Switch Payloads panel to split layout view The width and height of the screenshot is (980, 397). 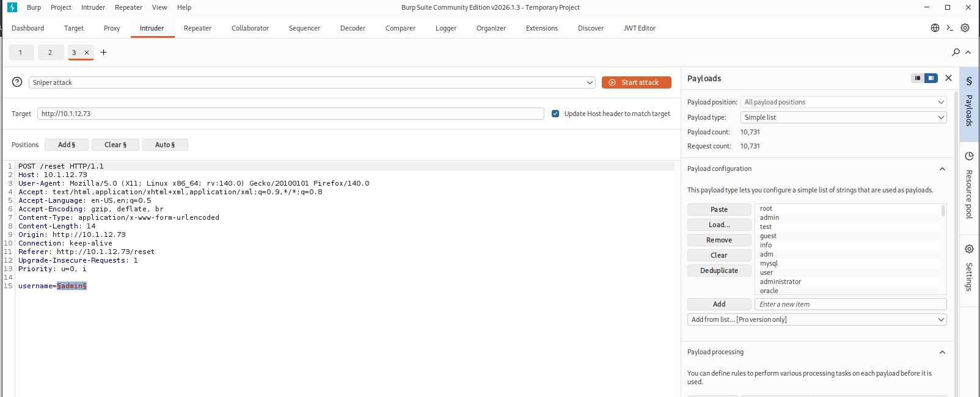(931, 78)
